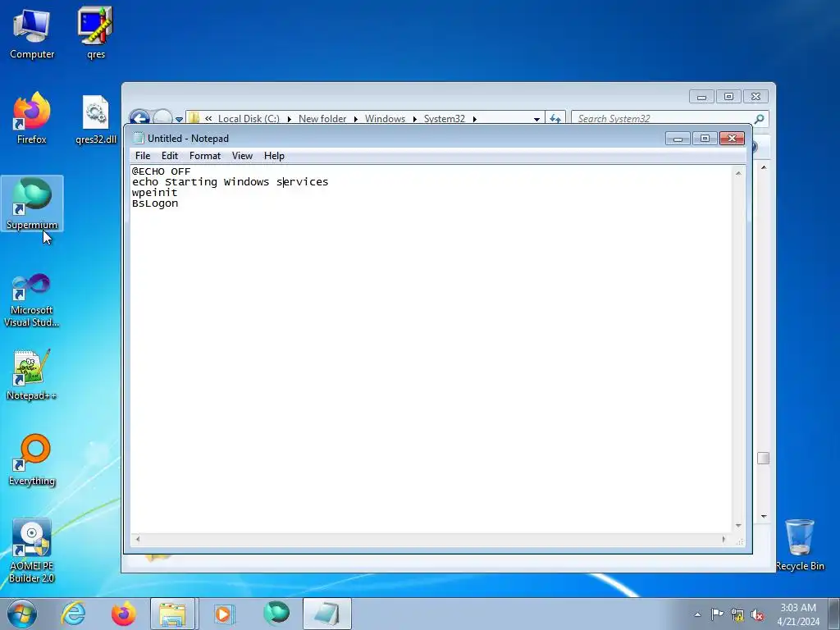Click the Explorer search magnifier icon
Viewport: 840px width, 630px height.
coord(759,118)
